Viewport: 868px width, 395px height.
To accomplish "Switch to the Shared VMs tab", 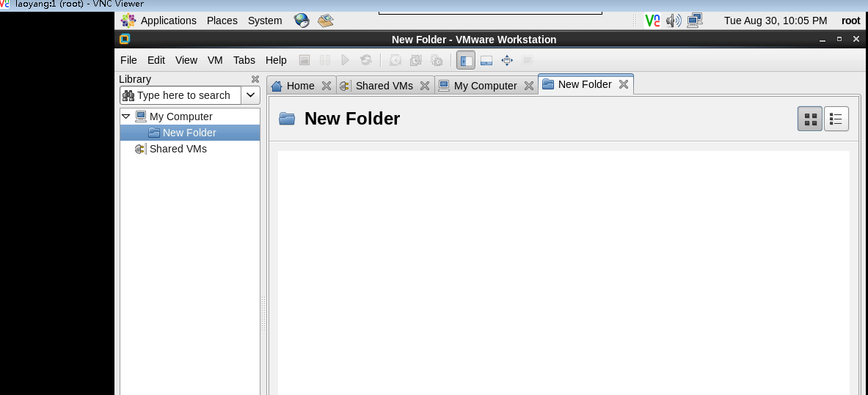I will coord(384,86).
